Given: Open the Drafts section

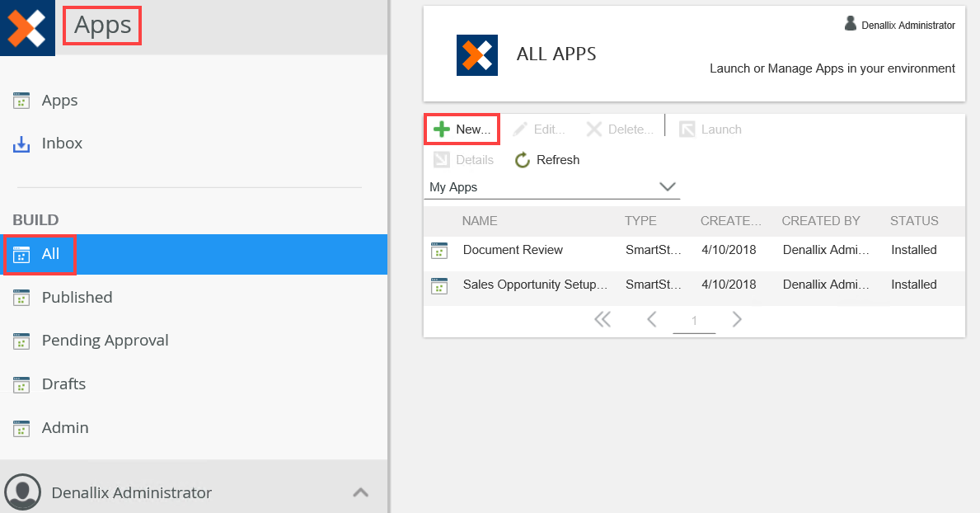Looking at the screenshot, I should (63, 384).
